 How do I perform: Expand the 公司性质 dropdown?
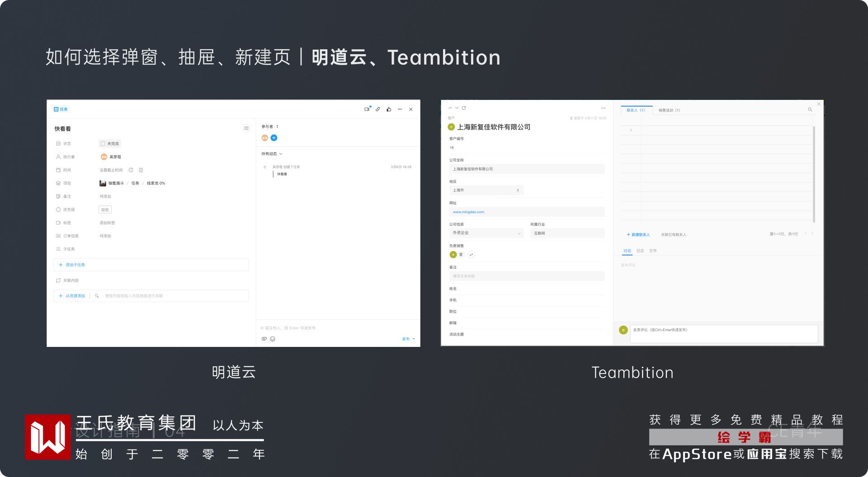[486, 233]
